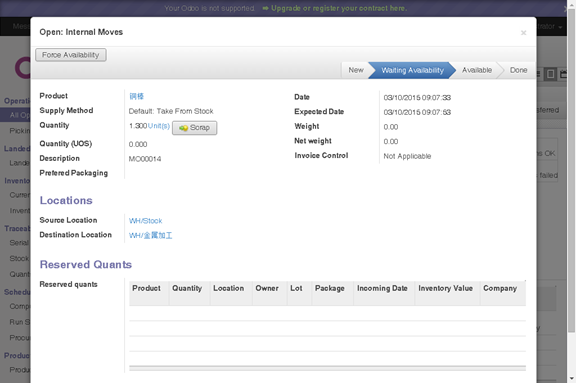
Task: Click the Not Applicable invoice control value
Action: (x=407, y=156)
